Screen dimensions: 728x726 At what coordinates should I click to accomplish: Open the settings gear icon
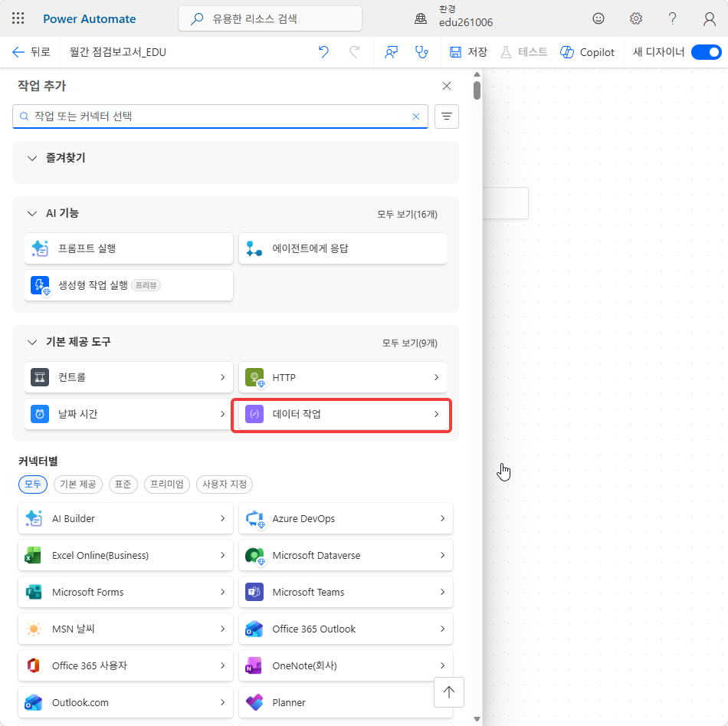(635, 18)
